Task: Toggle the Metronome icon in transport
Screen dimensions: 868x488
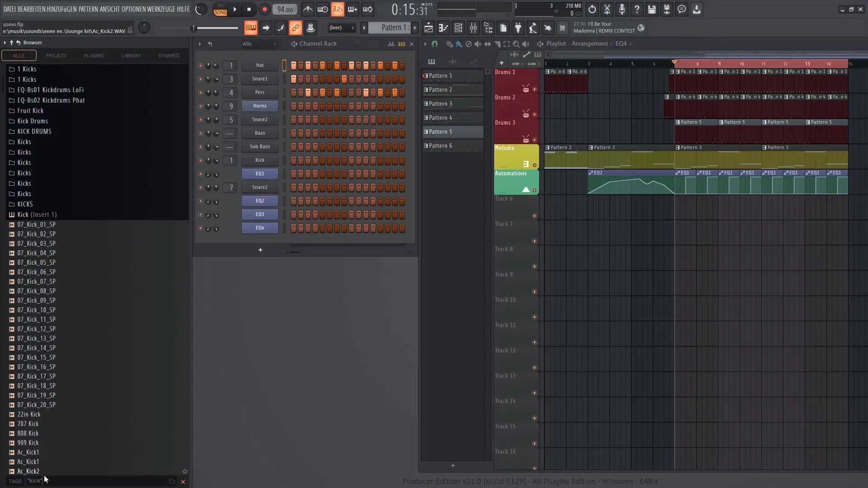Action: coord(307,9)
